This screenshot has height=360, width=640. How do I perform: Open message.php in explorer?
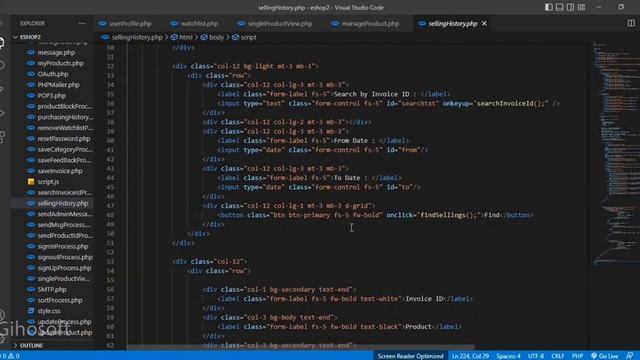(x=56, y=53)
